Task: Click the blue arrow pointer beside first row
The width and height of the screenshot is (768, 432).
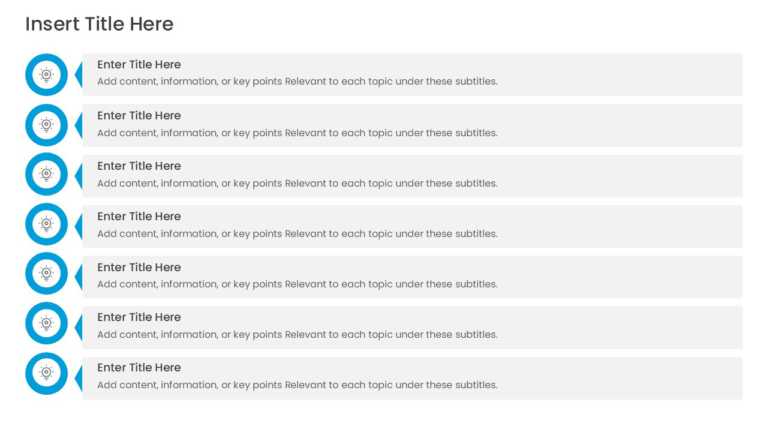Action: [78, 75]
